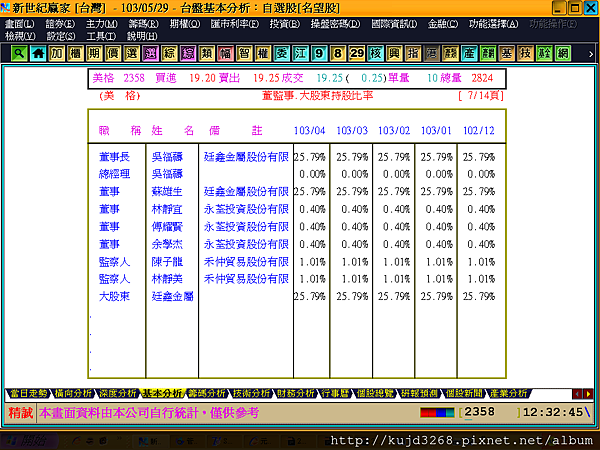
Task: Open the 功能選擇(A) menu
Action: 494,24
